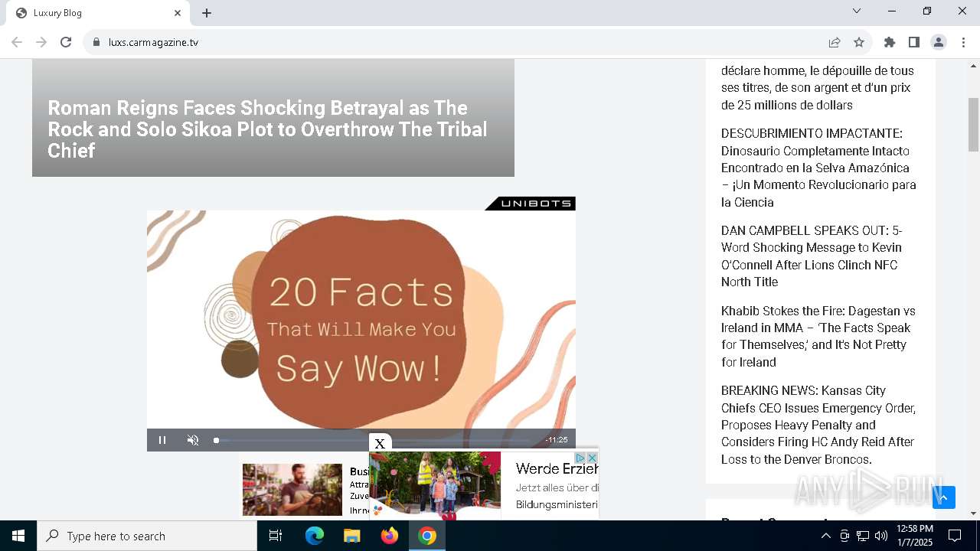The height and width of the screenshot is (551, 980).
Task: Open File Explorer from taskbar
Action: click(x=352, y=536)
